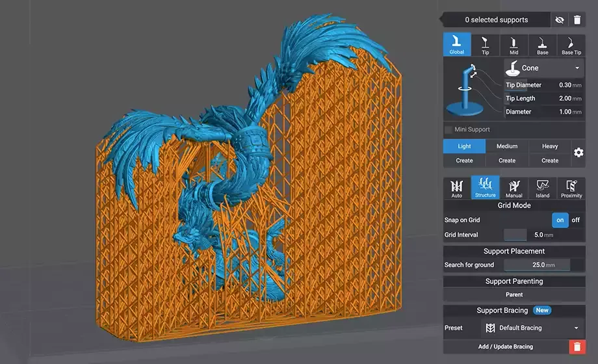This screenshot has height=364, width=598.
Task: Select the Global support section icon
Action: (x=456, y=45)
